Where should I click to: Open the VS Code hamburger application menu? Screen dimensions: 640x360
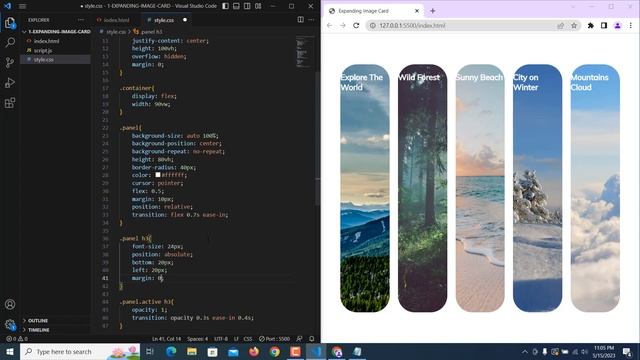coord(22,6)
